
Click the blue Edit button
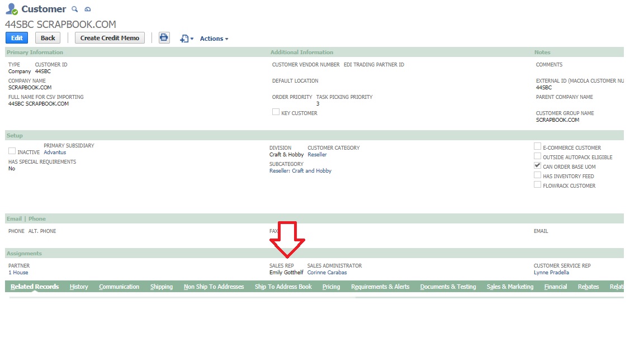coord(17,38)
